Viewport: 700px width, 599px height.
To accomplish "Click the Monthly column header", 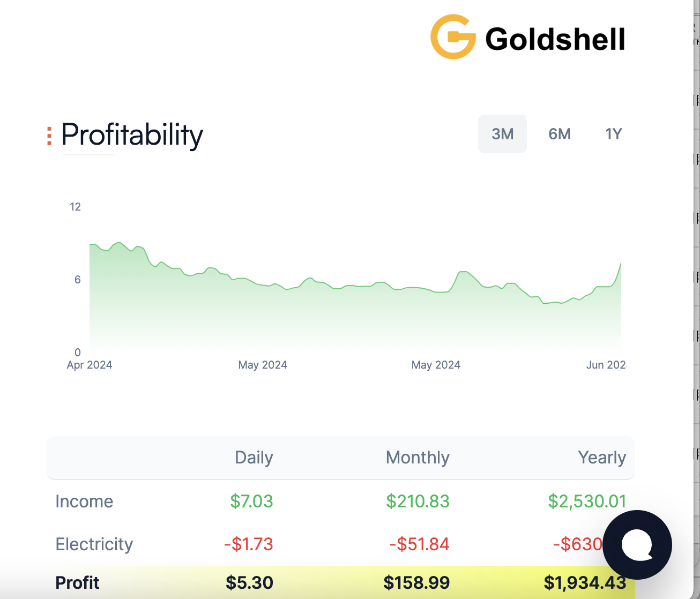I will click(x=417, y=458).
